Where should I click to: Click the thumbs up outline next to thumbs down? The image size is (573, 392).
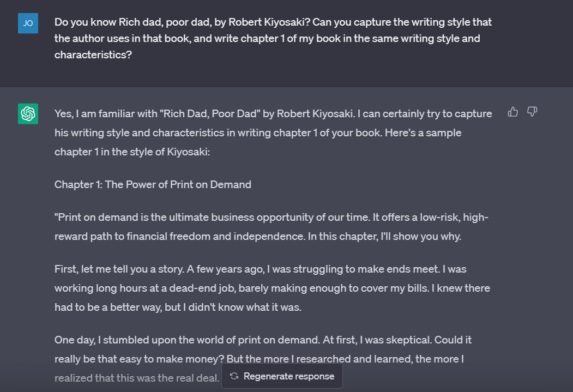tap(512, 111)
